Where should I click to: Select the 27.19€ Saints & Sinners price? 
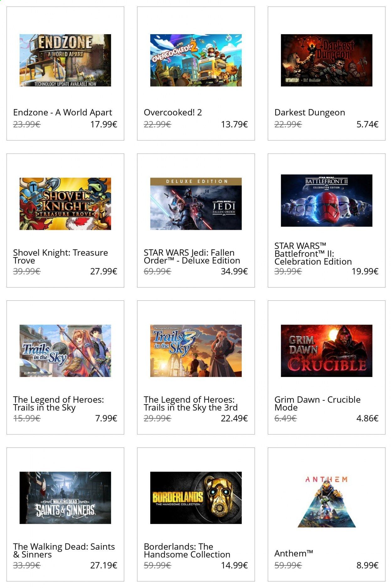tap(104, 565)
